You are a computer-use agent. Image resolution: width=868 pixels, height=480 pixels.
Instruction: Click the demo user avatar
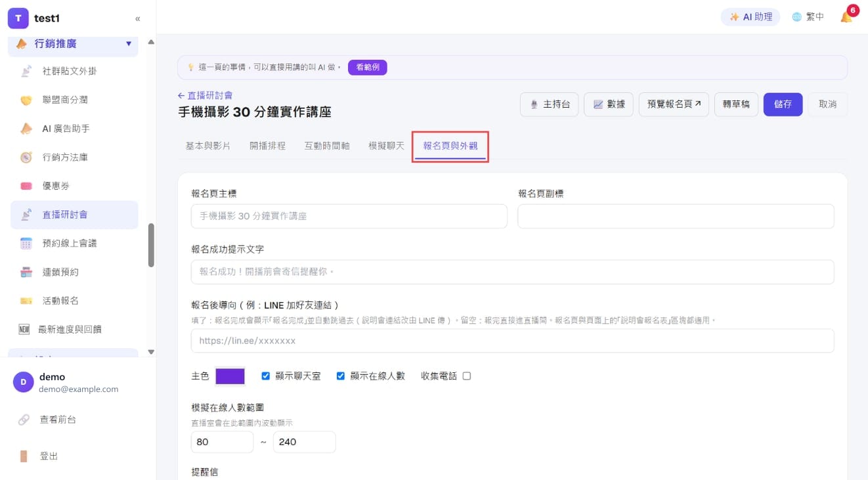coord(24,382)
